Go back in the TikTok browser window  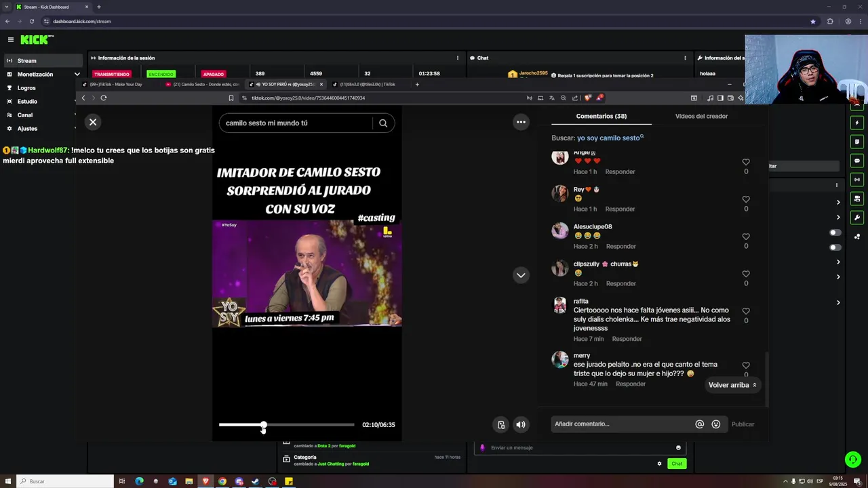point(83,98)
